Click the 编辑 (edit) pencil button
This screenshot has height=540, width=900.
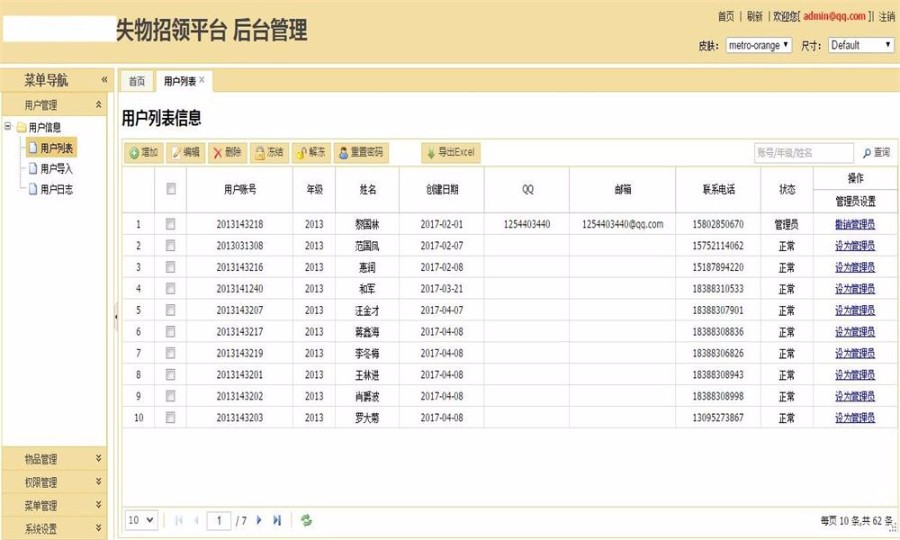point(185,153)
